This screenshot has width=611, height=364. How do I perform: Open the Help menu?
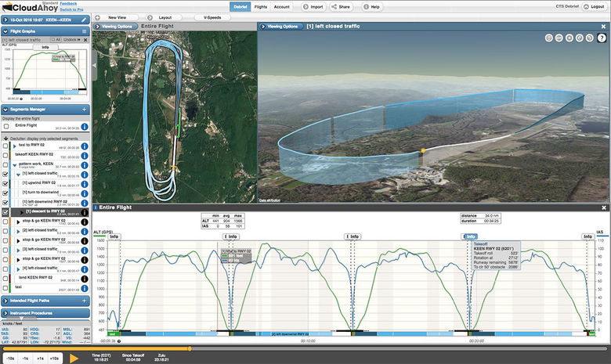[x=371, y=6]
